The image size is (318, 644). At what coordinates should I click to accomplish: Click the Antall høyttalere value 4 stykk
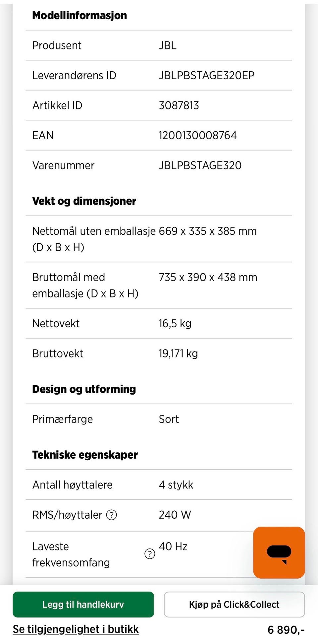pyautogui.click(x=176, y=485)
